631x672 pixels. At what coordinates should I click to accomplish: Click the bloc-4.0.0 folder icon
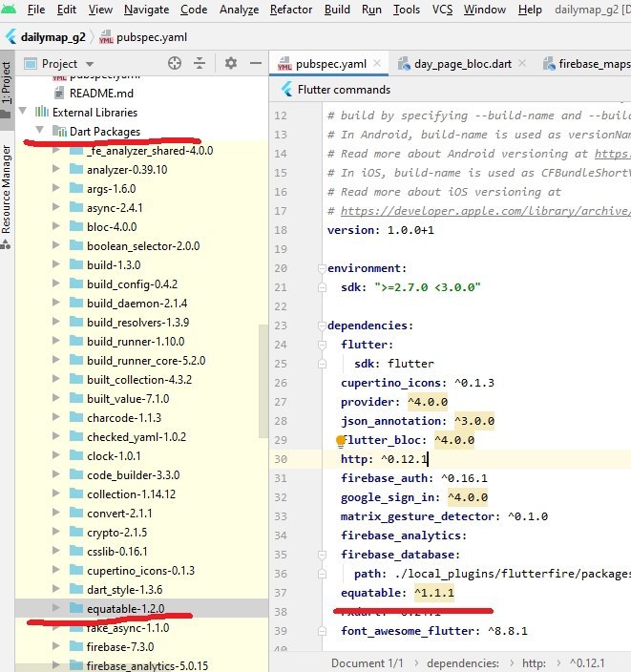pos(76,226)
